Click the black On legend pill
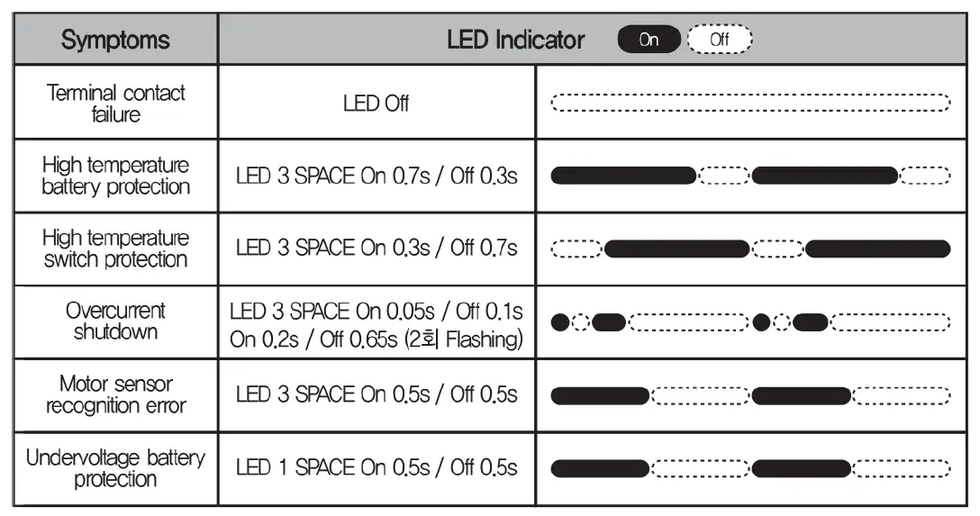This screenshot has width=980, height=516. tap(649, 40)
